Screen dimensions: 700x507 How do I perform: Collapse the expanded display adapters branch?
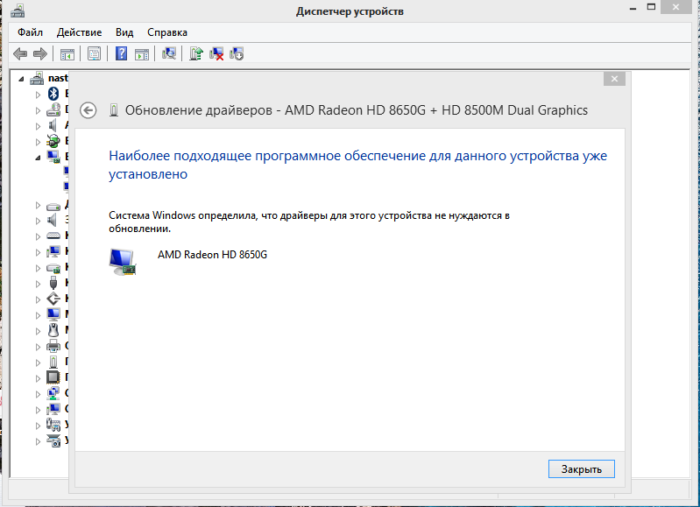coord(38,158)
